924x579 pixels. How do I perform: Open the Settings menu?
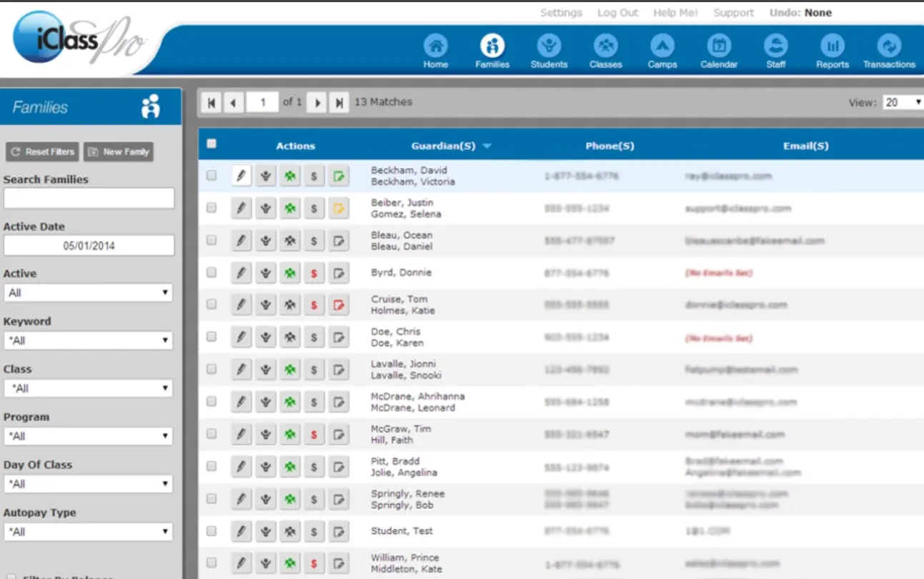tap(562, 12)
